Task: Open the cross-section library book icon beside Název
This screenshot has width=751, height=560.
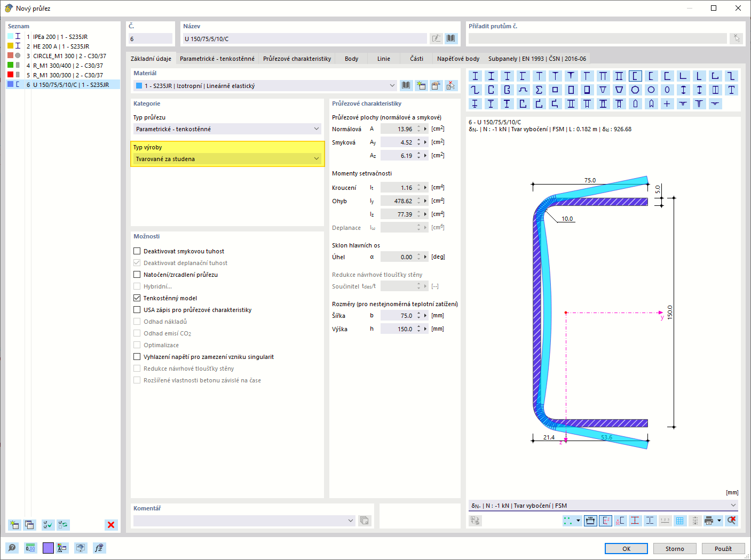Action: pos(451,38)
